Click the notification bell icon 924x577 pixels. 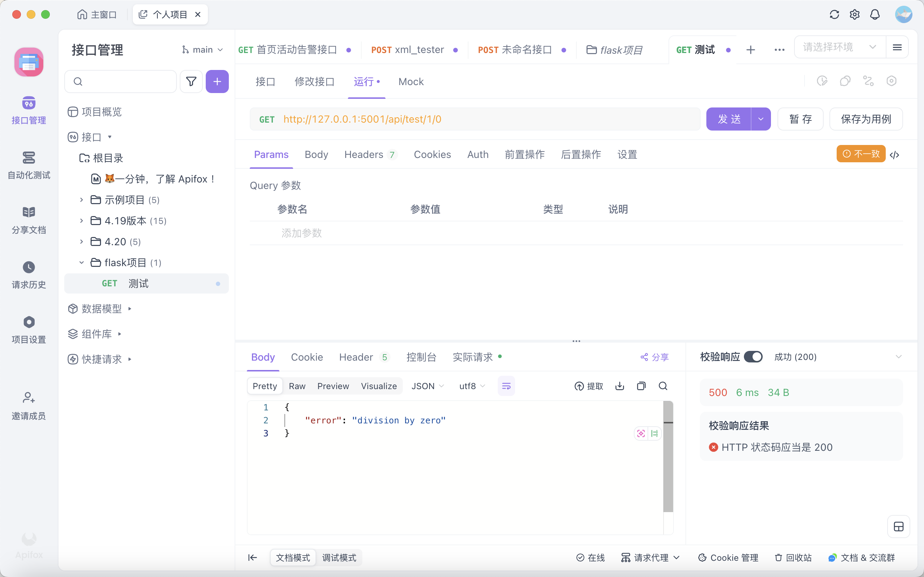pyautogui.click(x=875, y=14)
